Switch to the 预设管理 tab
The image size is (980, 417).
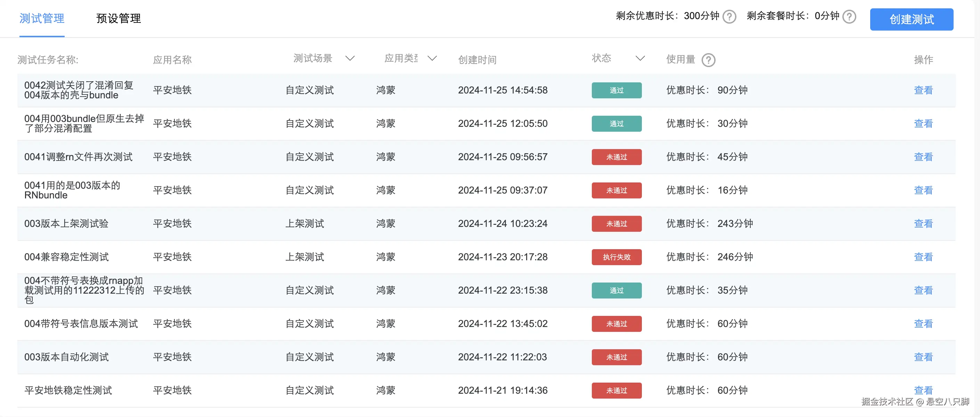(x=118, y=18)
